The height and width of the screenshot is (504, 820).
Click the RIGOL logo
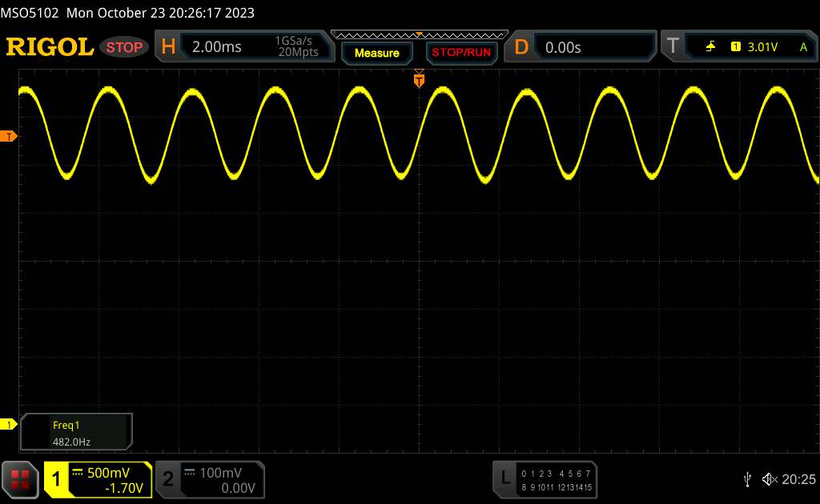[50, 47]
